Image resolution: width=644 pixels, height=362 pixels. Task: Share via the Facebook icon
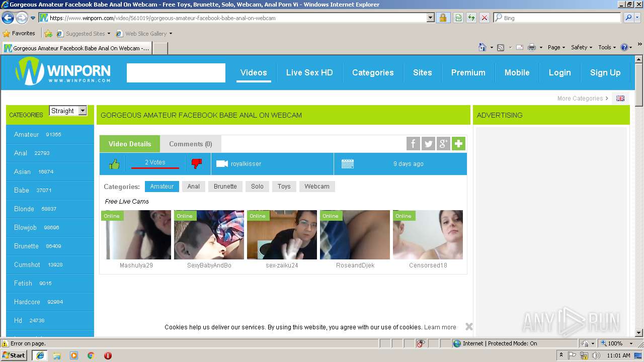(413, 144)
